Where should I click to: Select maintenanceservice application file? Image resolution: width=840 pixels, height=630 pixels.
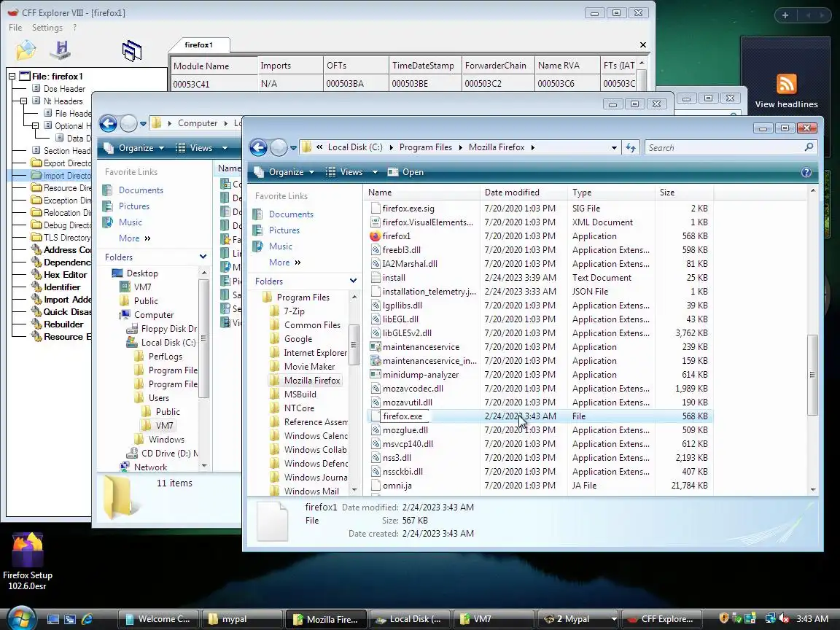pyautogui.click(x=421, y=347)
